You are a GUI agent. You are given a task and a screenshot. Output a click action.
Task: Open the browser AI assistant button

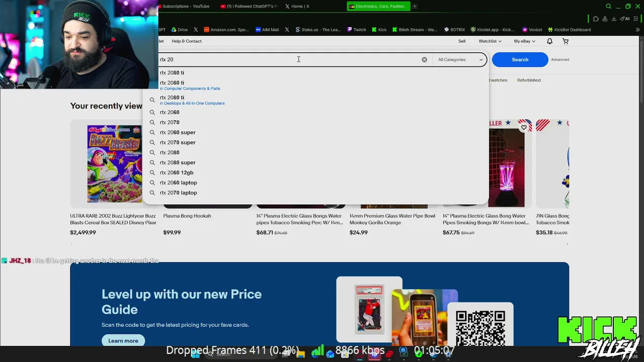(625, 19)
